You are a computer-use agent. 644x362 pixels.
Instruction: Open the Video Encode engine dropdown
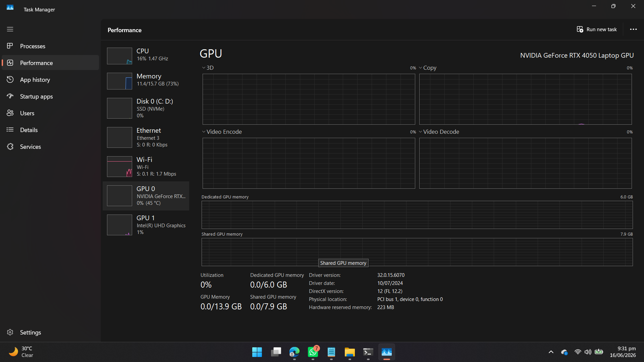coord(222,132)
